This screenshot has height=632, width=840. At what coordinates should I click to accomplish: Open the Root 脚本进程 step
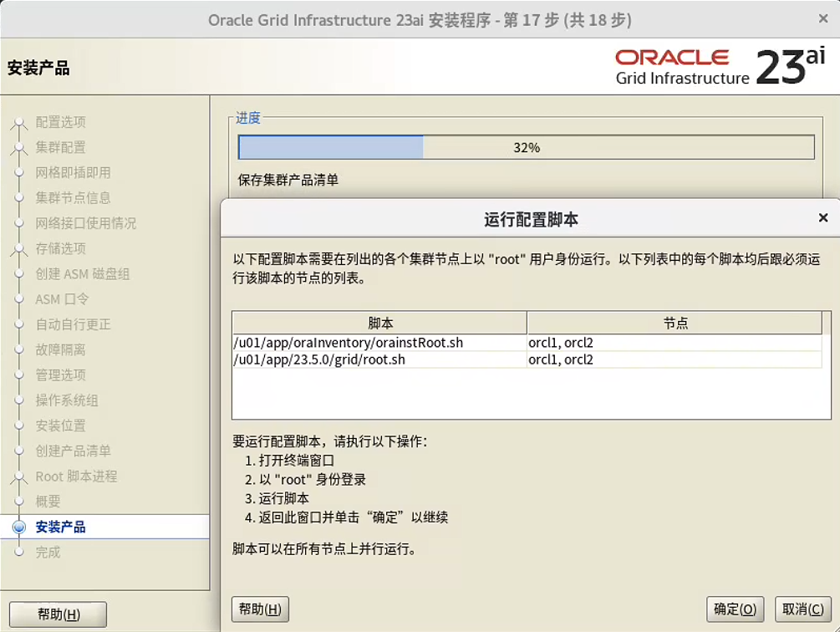click(76, 477)
